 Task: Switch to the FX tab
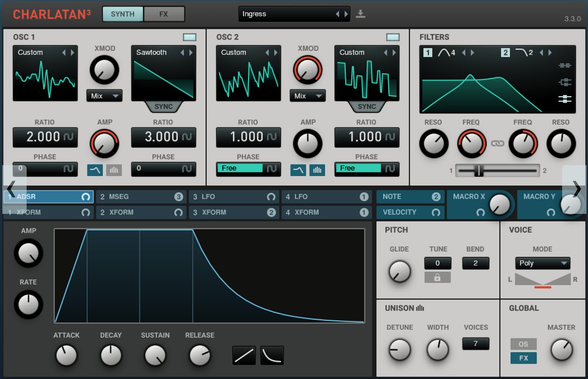tap(164, 14)
